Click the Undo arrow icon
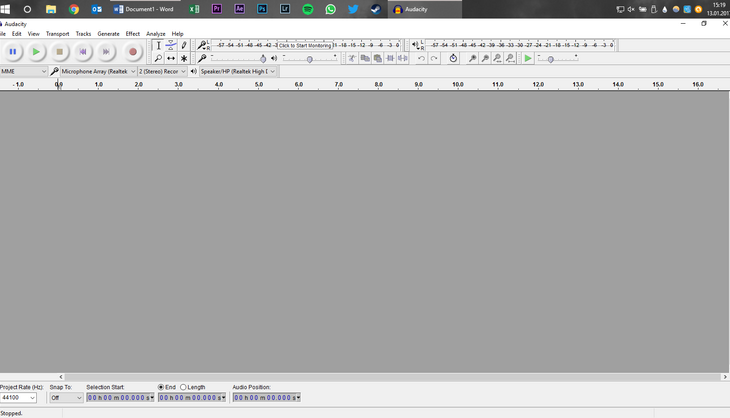 click(421, 58)
